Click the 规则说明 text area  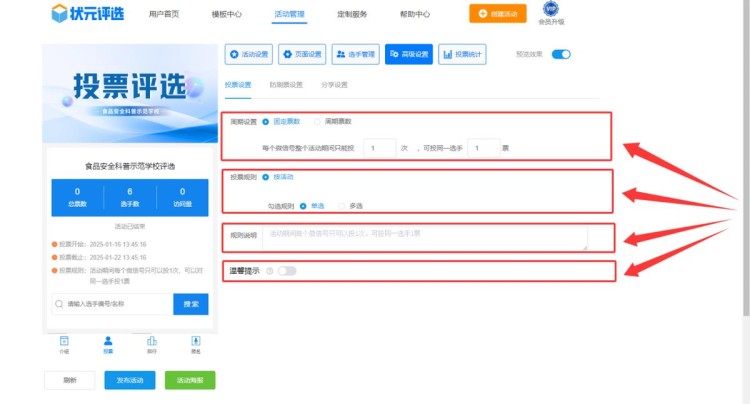pyautogui.click(x=424, y=237)
